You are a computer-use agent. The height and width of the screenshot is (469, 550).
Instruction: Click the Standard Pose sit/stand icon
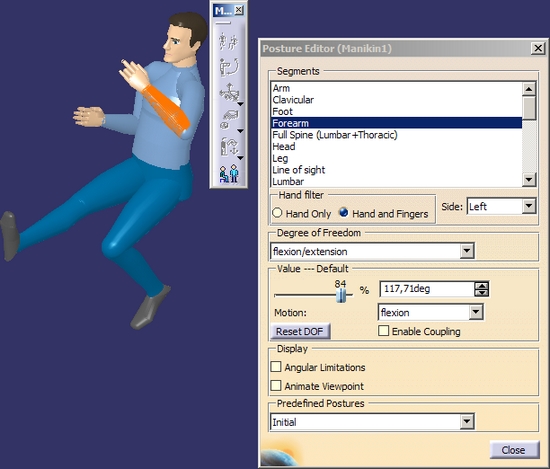click(x=229, y=174)
